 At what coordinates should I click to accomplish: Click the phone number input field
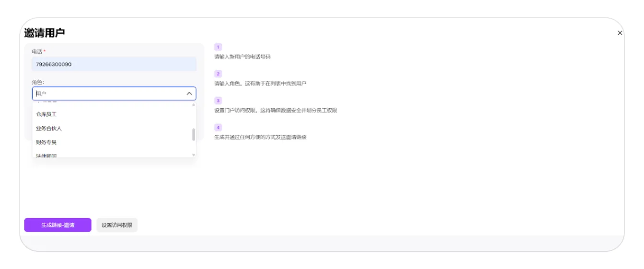click(x=114, y=64)
